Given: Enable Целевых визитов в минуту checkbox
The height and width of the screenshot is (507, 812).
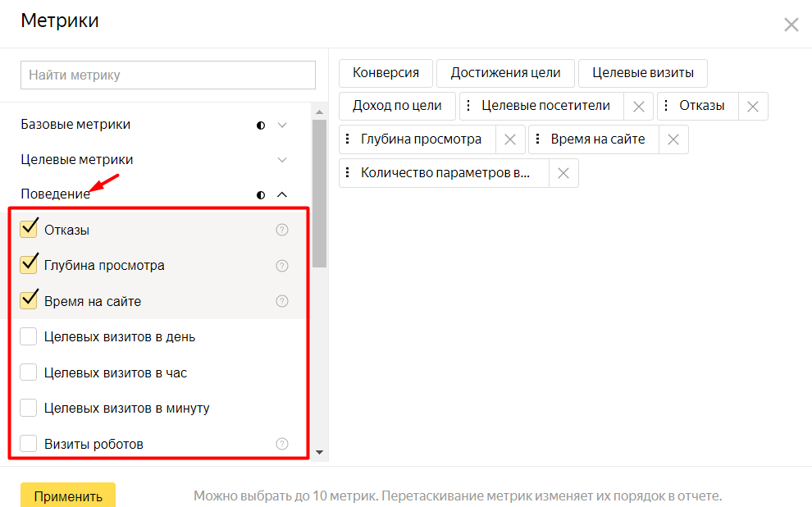Looking at the screenshot, I should pos(29,408).
